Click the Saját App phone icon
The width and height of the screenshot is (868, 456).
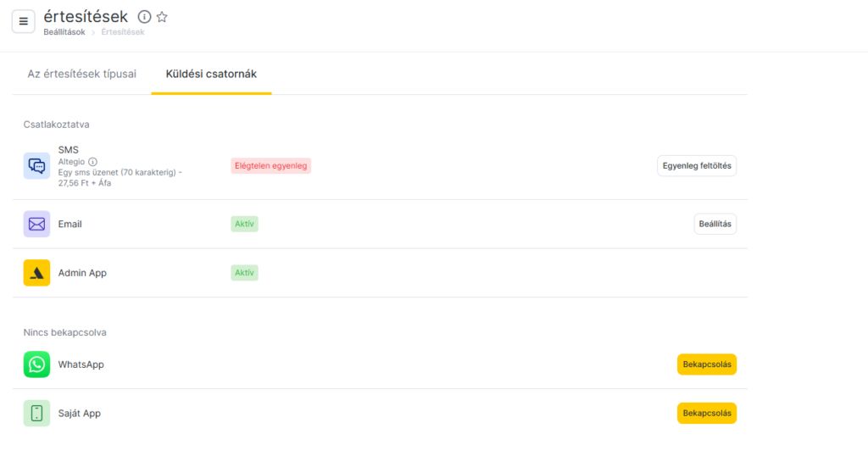tap(36, 414)
